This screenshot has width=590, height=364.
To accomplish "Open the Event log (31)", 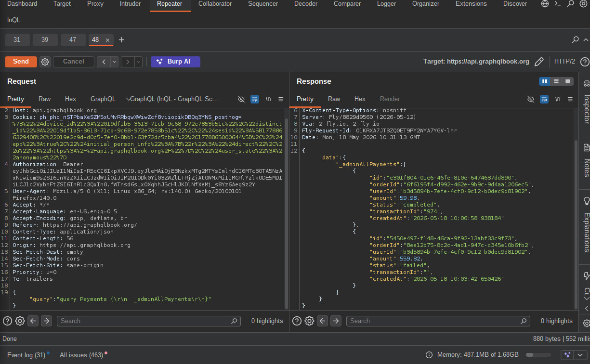I will 26,355.
